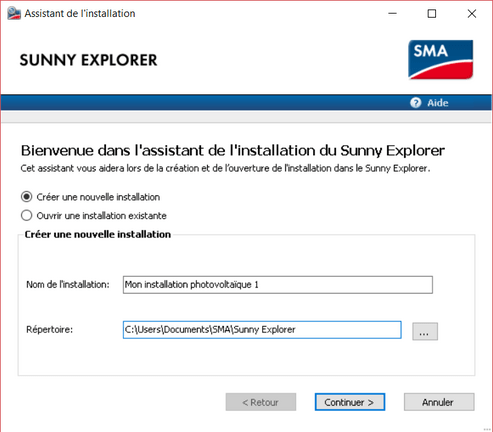The height and width of the screenshot is (432, 493).
Task: Click the Aide help question-mark icon
Action: click(x=416, y=103)
